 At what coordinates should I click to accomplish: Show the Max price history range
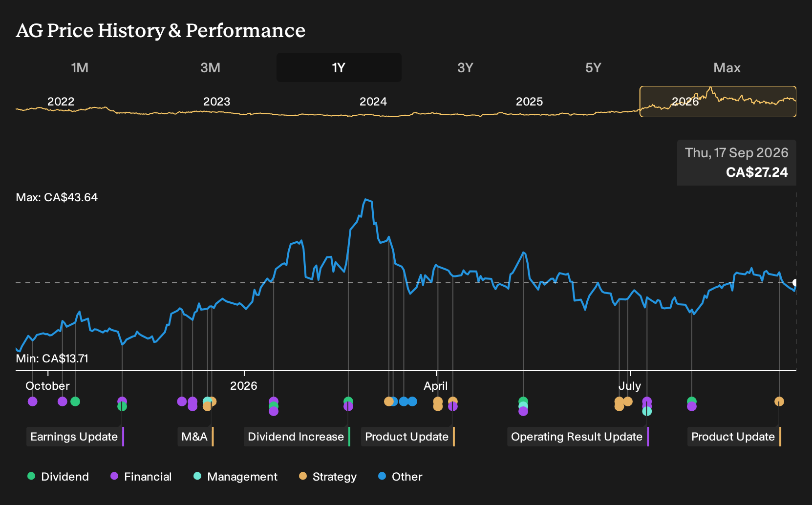pyautogui.click(x=727, y=67)
